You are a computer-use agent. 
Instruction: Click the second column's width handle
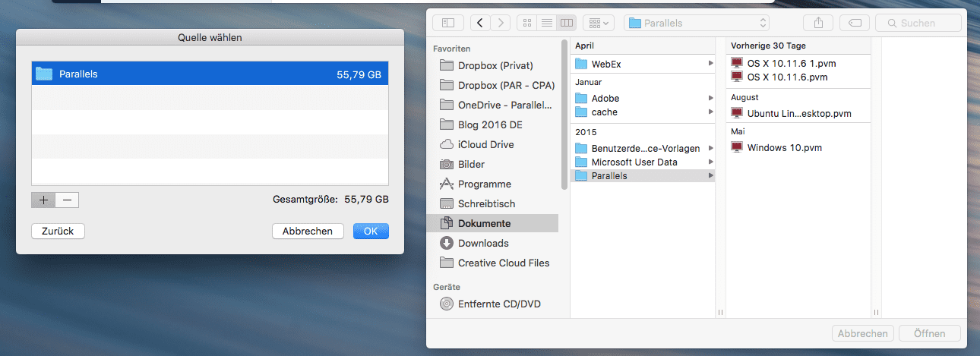click(876, 312)
